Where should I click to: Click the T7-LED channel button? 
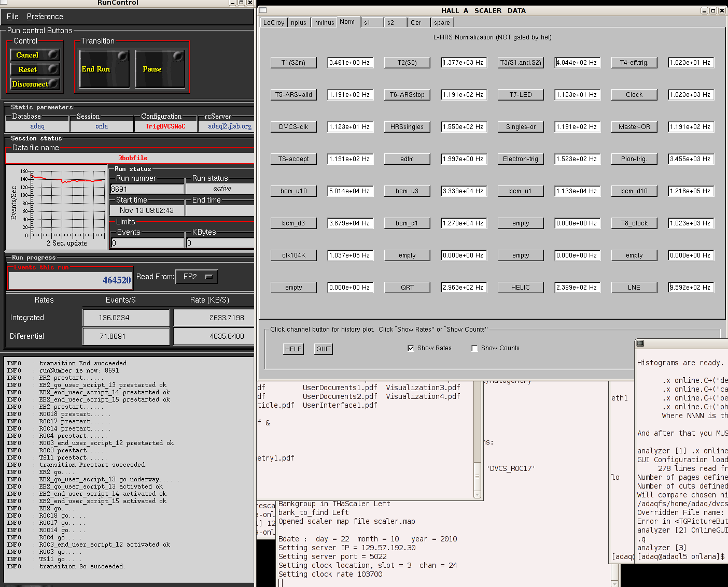click(521, 95)
